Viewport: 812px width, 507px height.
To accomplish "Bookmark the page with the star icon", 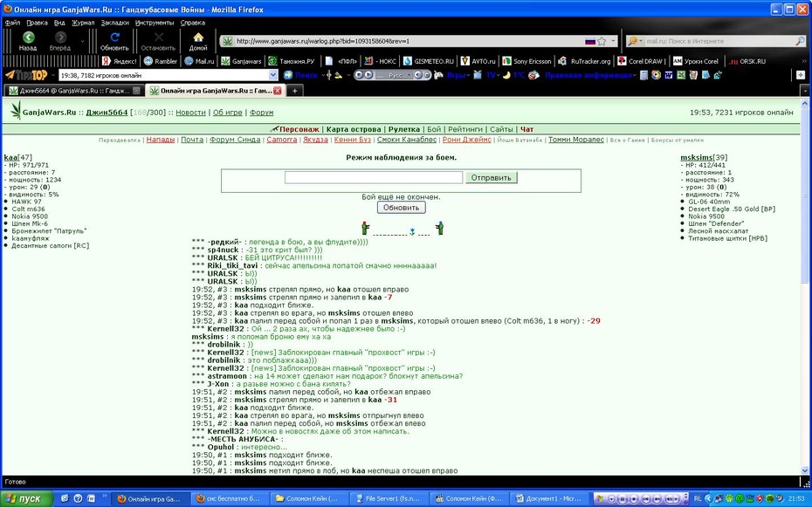I will coord(602,41).
